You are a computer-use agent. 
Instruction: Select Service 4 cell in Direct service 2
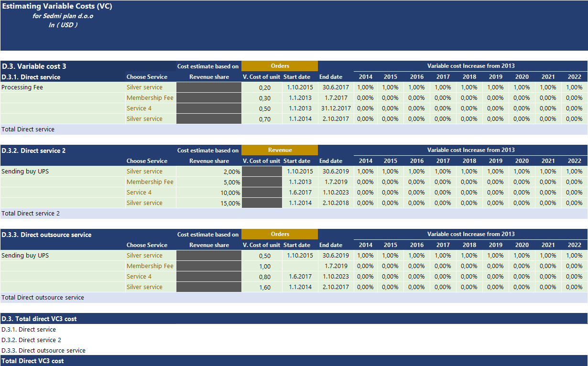150,193
